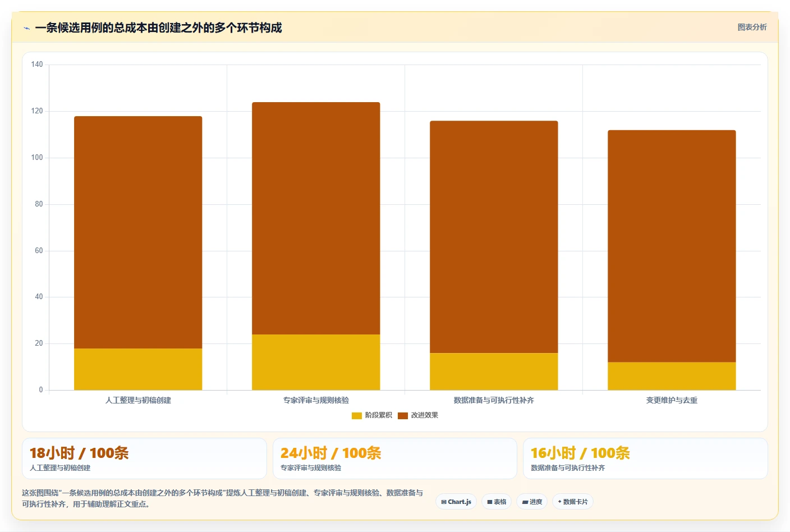The image size is (790, 532).
Task: Click the brown 改进效果 legend swatch
Action: click(x=403, y=416)
